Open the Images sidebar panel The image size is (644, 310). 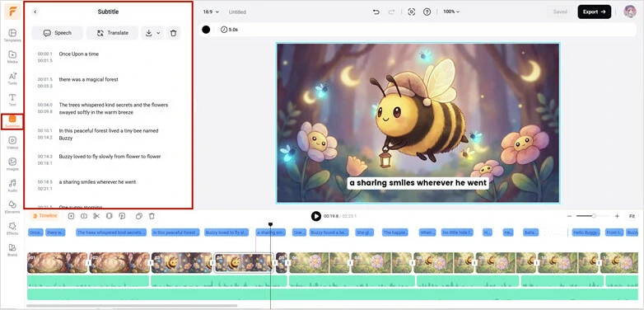click(x=12, y=164)
